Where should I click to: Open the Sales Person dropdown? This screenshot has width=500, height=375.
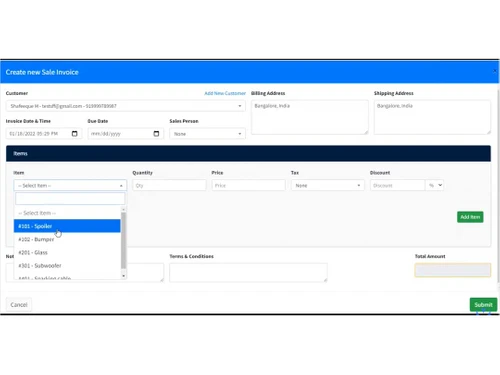(207, 134)
